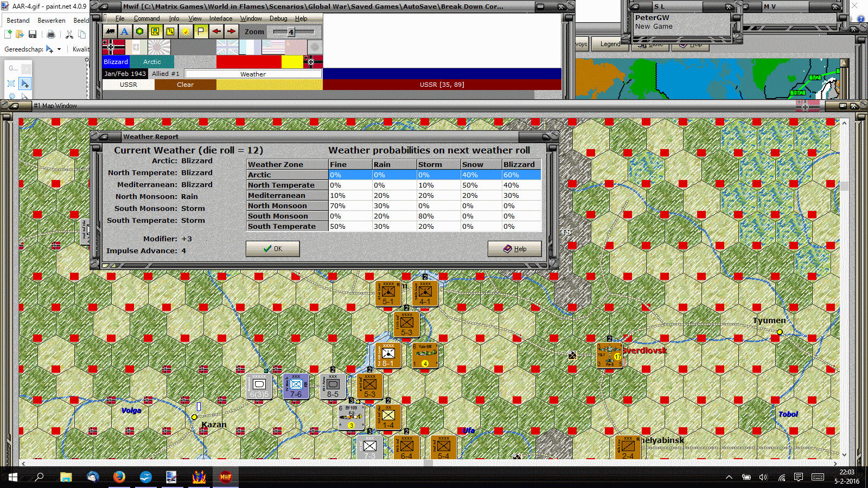Click the white flag toolbar icon

201,31
